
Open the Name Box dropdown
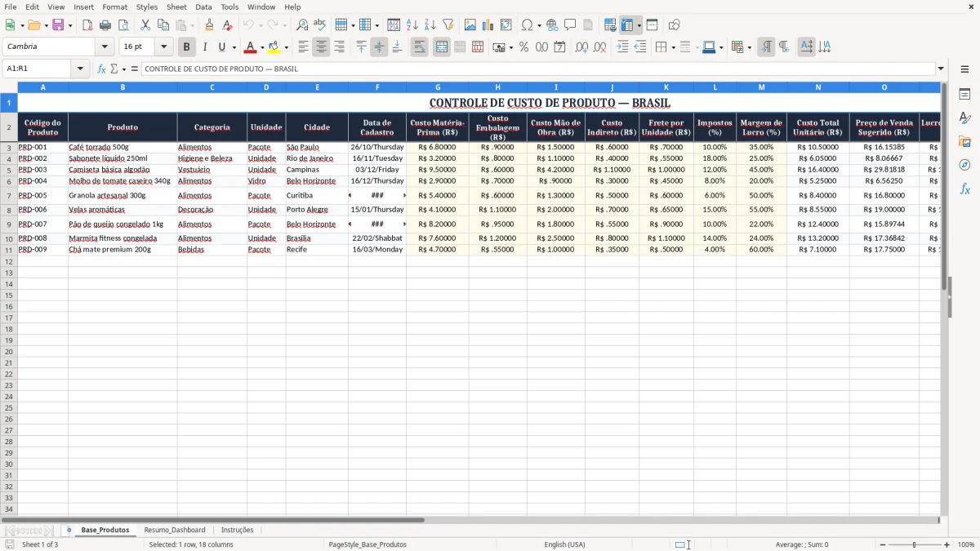tap(80, 69)
